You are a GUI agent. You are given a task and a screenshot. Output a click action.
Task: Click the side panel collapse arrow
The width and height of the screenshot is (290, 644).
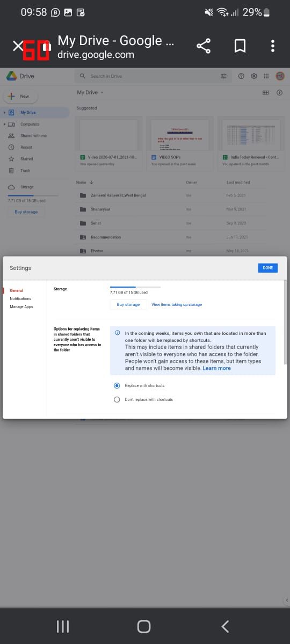[286, 599]
